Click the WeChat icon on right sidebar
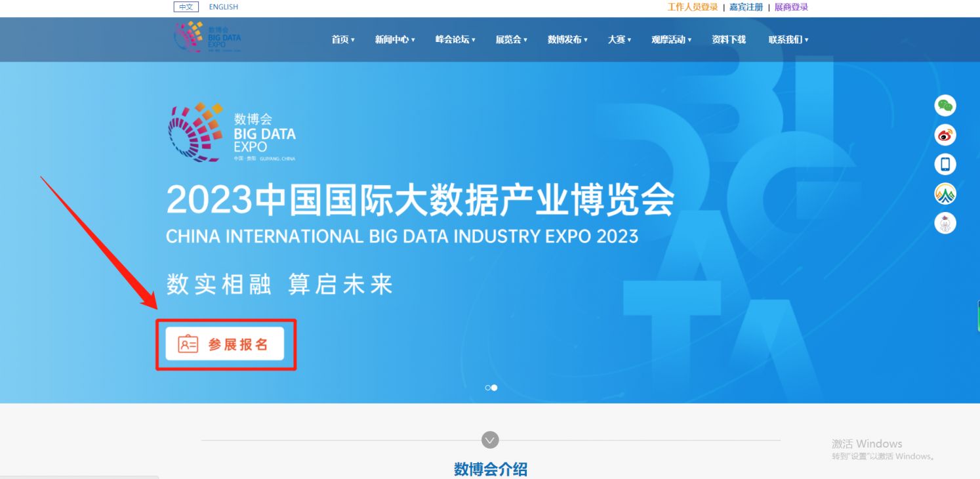Screen dimensions: 980x479 pyautogui.click(x=945, y=106)
